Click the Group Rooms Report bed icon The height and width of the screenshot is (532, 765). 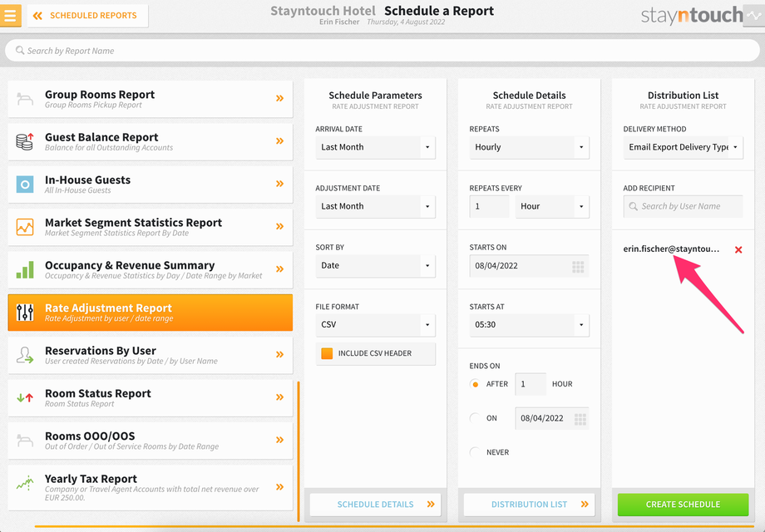click(25, 98)
